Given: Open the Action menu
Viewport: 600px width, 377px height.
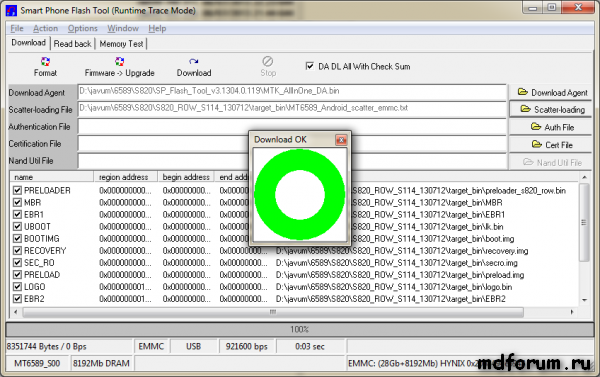Looking at the screenshot, I should point(45,28).
